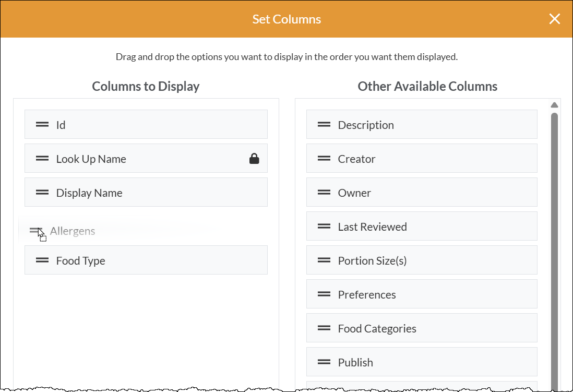Select the Food Type text

81,260
